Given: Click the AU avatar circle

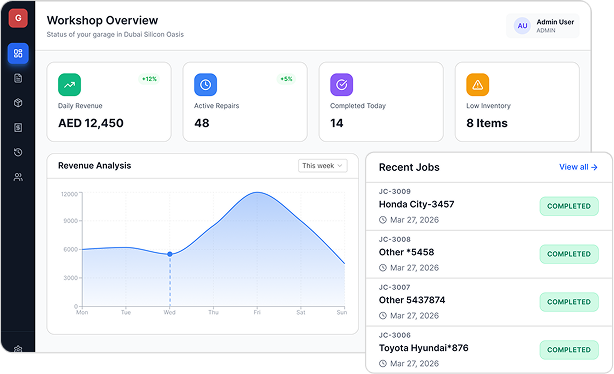Looking at the screenshot, I should [522, 26].
